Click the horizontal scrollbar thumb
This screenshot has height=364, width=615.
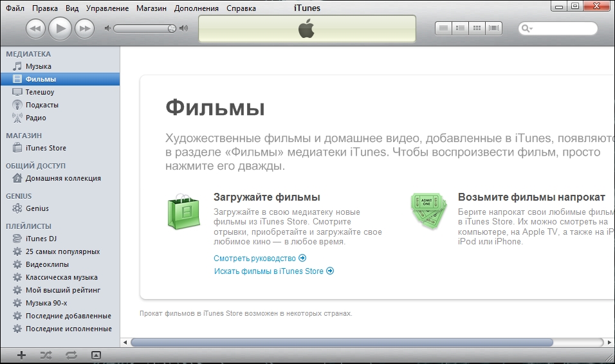342,342
